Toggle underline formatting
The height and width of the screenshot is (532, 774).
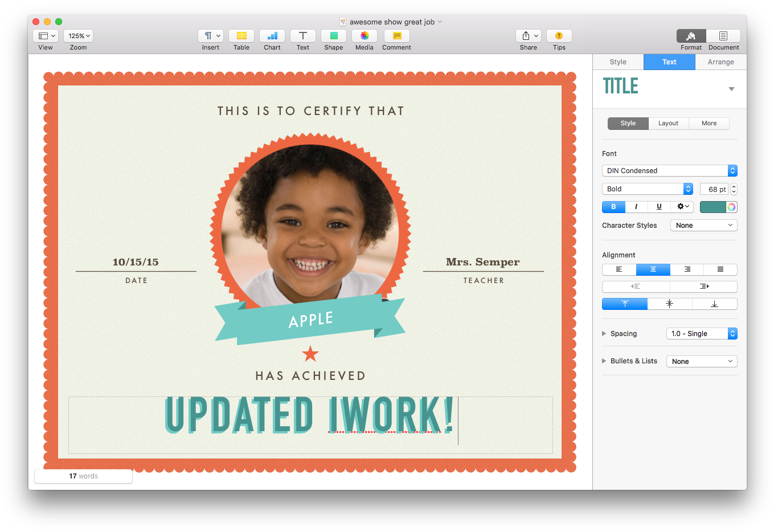click(659, 207)
